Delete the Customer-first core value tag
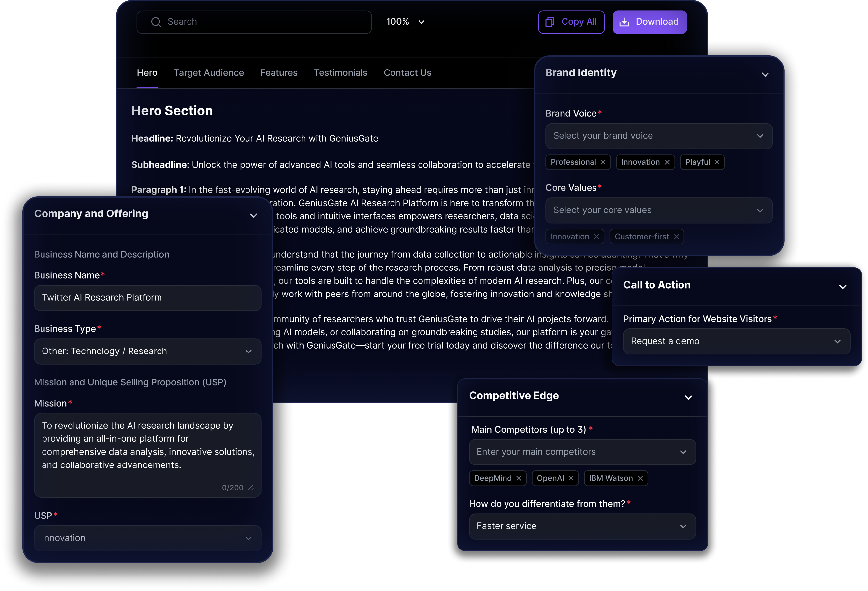 point(677,236)
